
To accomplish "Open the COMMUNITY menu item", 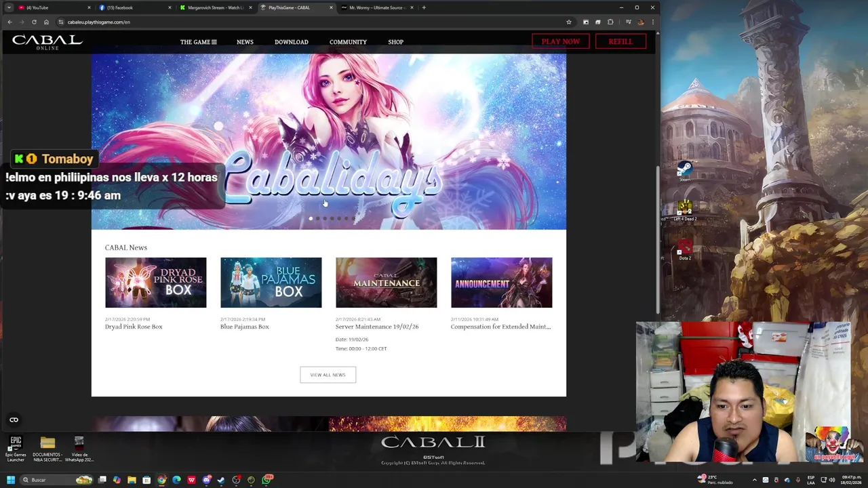I will (x=348, y=42).
